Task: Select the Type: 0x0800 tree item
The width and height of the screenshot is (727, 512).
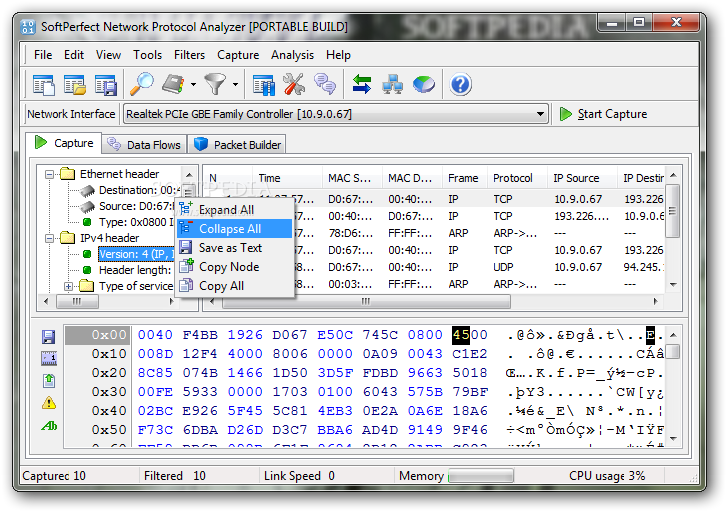Action: coord(136,222)
